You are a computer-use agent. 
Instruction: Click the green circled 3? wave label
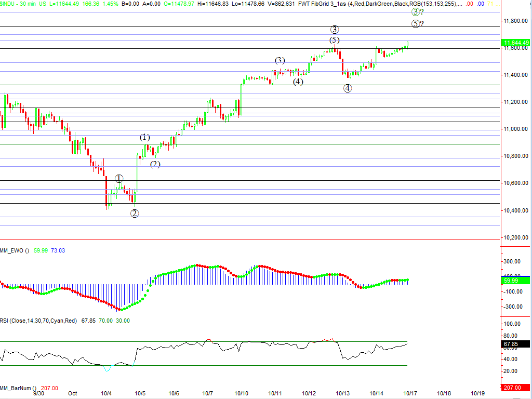[x=417, y=12]
